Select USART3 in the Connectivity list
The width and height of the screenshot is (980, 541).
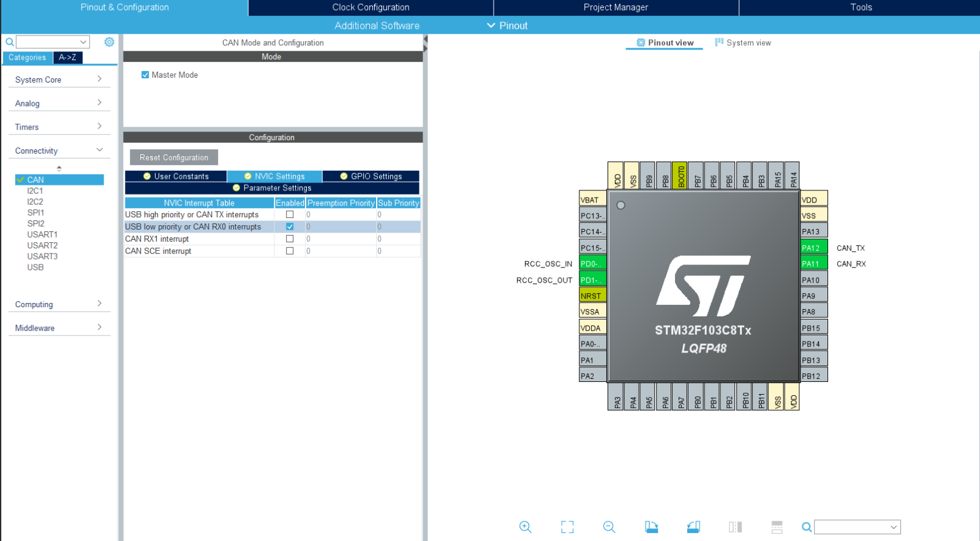42,256
